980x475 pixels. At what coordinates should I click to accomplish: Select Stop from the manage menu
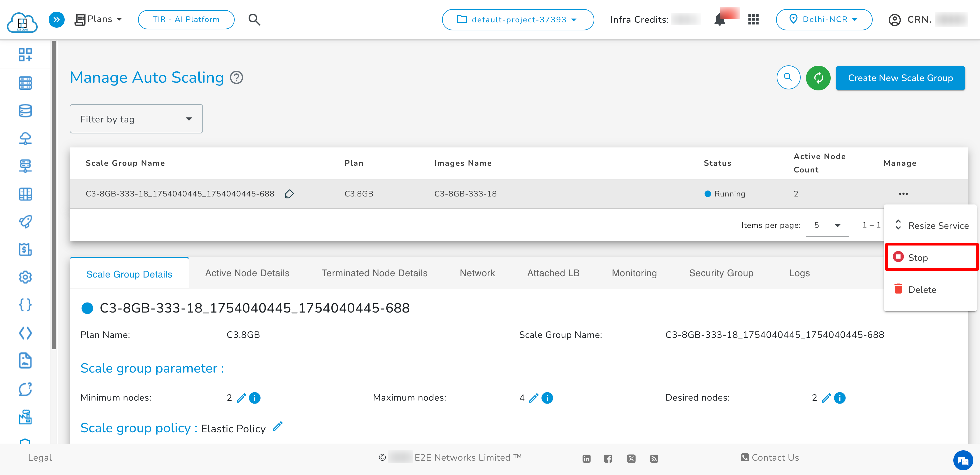(918, 257)
